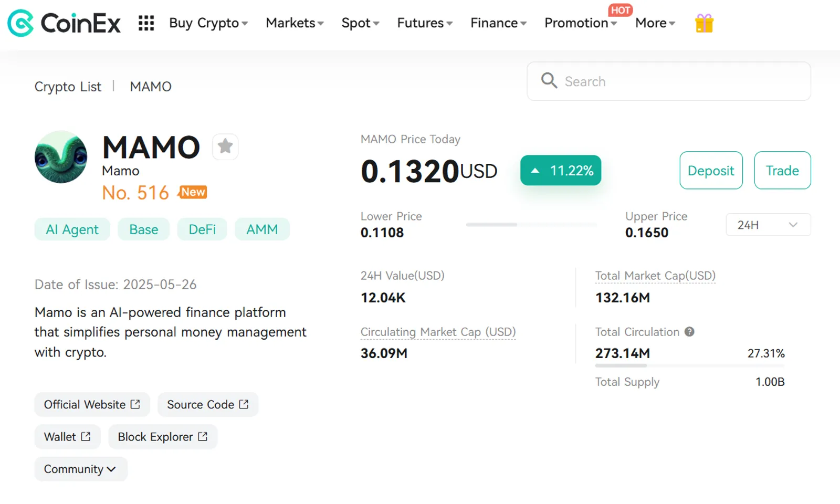
Task: Select the Base tag
Action: (x=143, y=229)
